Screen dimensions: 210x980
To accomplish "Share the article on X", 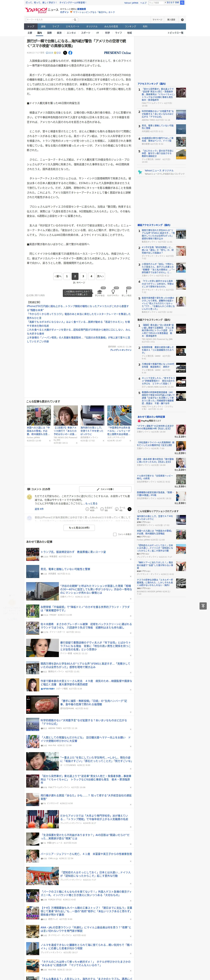I will [65, 53].
